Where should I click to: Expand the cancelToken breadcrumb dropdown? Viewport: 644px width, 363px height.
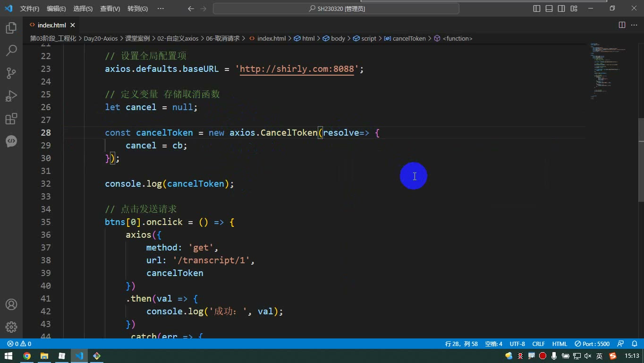405,38
